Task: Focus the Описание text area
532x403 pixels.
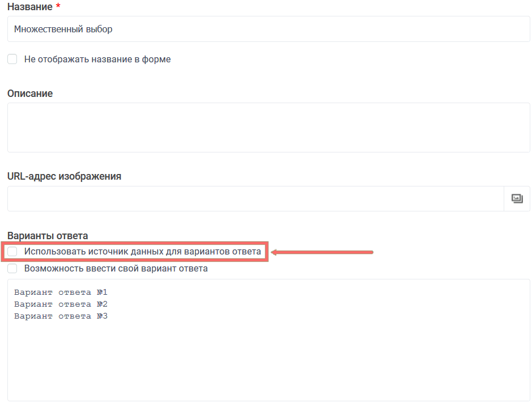Action: point(269,128)
